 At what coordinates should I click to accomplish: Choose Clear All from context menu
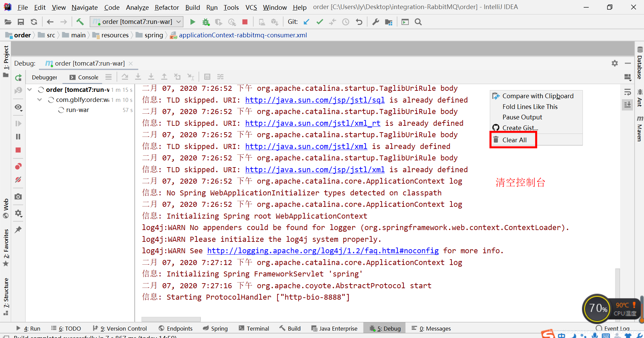pos(514,140)
